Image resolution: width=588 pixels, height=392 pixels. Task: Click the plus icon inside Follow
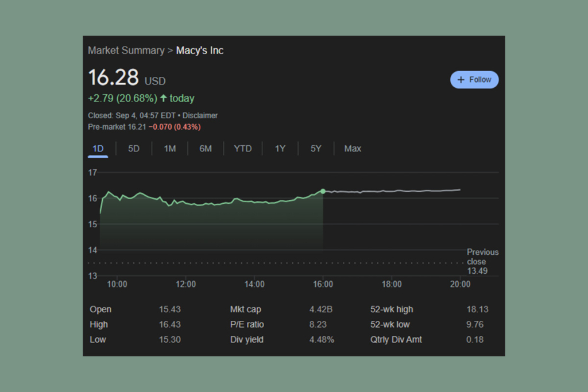coord(462,79)
